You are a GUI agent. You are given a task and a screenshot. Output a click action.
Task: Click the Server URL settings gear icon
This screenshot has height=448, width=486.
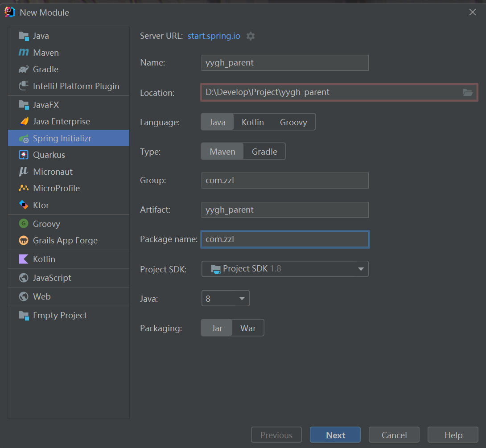[251, 36]
